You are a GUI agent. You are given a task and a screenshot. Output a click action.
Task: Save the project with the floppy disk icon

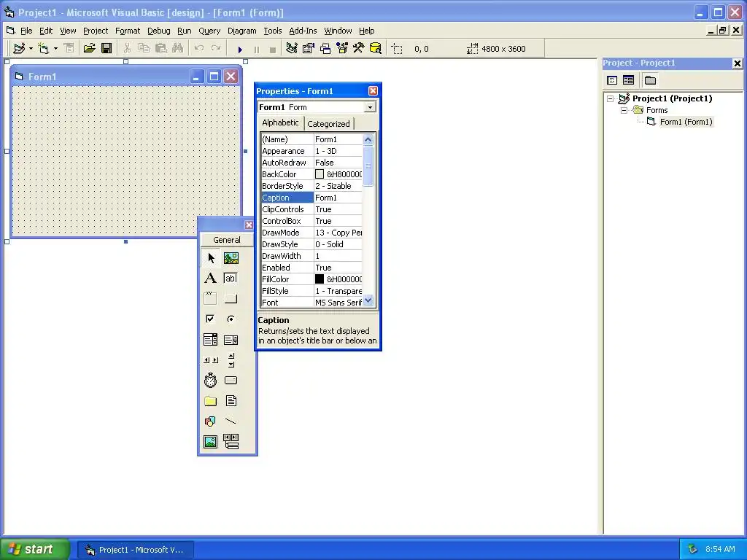pos(107,49)
